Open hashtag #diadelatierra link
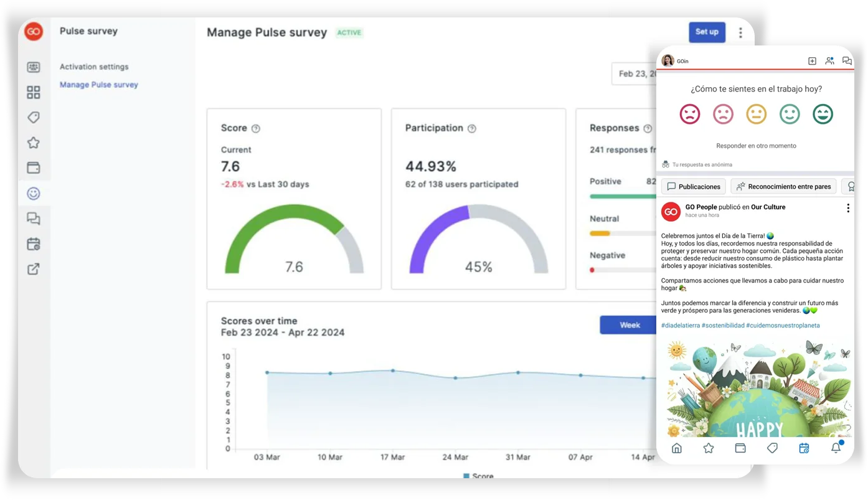The height and width of the screenshot is (500, 868). point(681,326)
